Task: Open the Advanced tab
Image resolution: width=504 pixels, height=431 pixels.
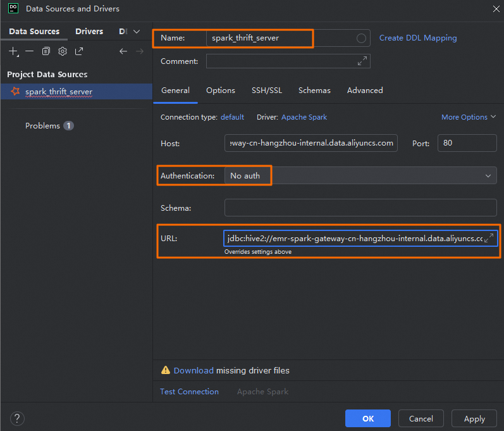Action: [365, 91]
